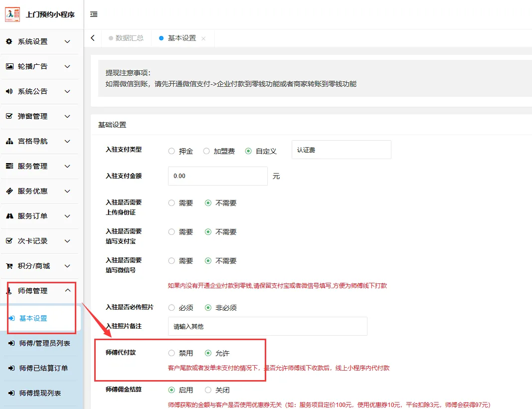Screen dimensions: 532x409
Task: Click the 认证费 custom type field
Action: (x=342, y=150)
